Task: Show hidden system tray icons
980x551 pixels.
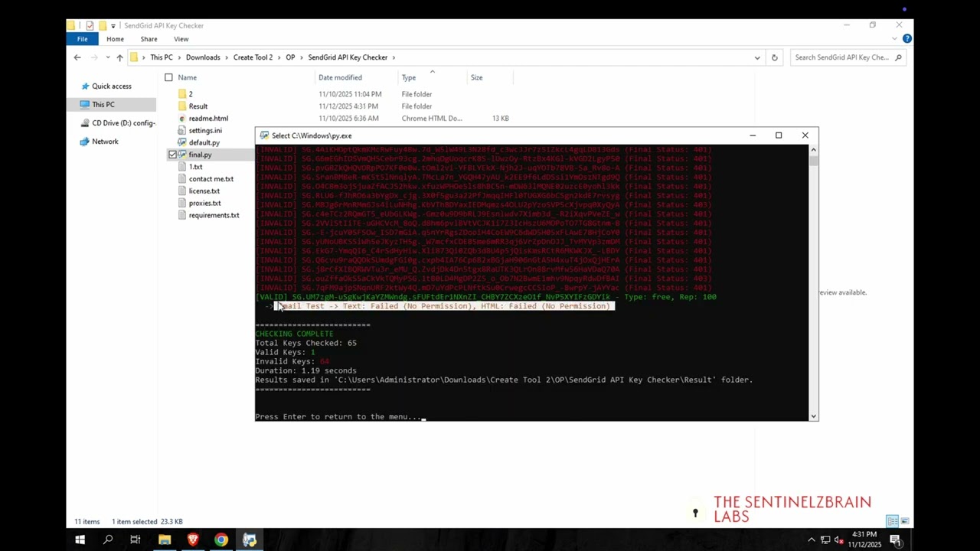Action: point(812,540)
